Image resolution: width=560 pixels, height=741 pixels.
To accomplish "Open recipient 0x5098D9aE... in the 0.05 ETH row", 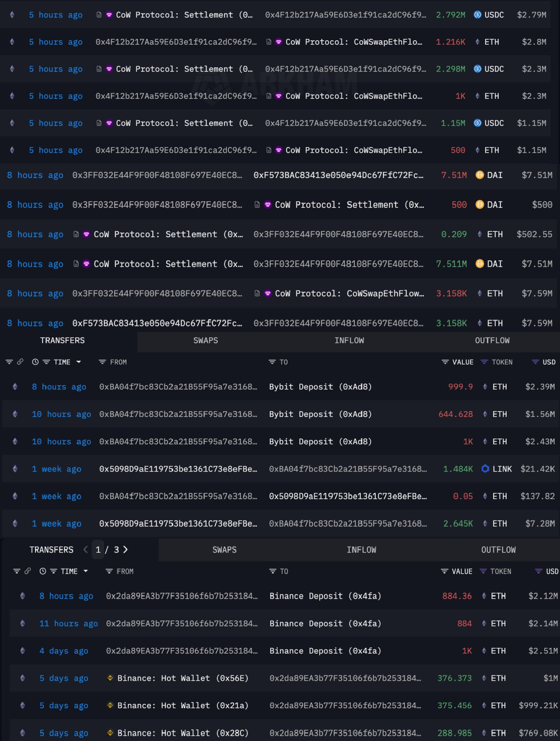I will (x=348, y=496).
